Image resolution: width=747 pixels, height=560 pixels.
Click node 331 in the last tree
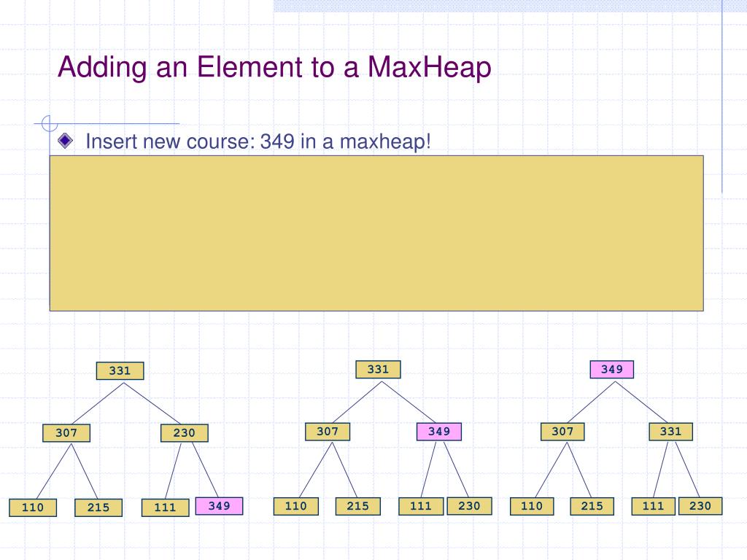coord(671,432)
